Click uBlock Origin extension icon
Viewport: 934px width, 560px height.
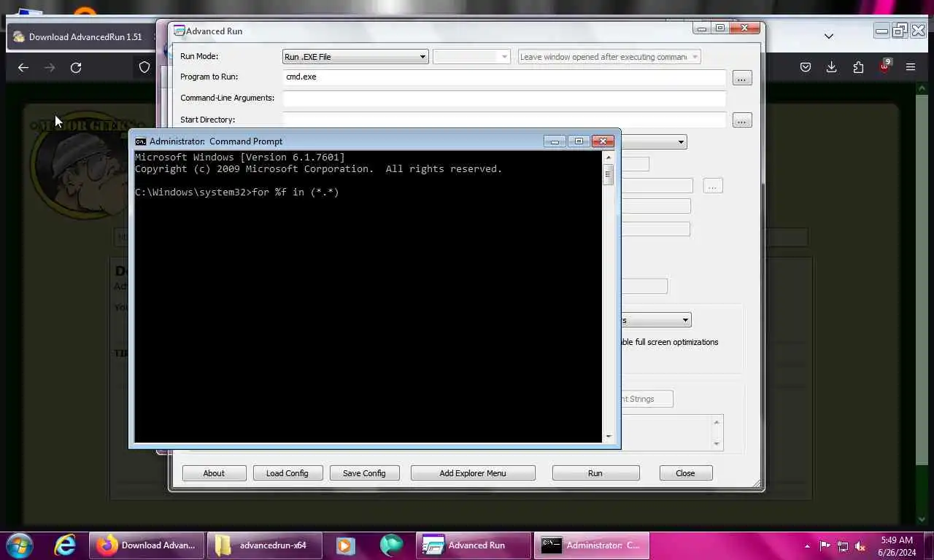[x=884, y=67]
